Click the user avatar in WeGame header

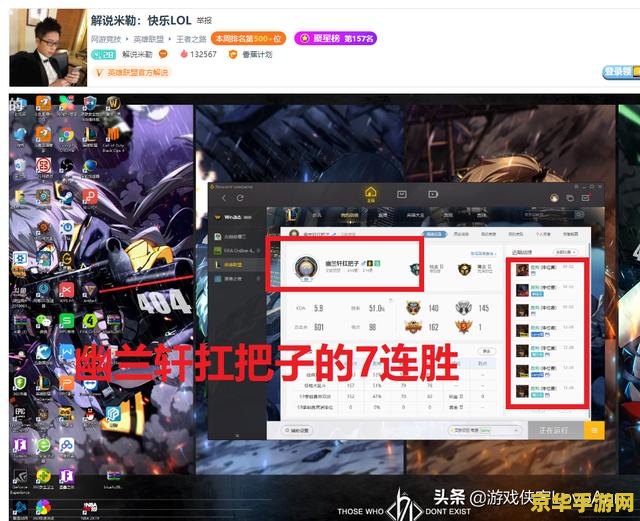point(554,198)
